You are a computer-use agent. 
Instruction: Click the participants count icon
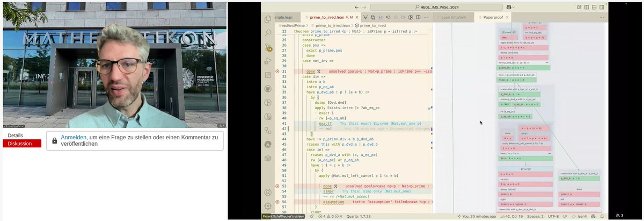618,215
